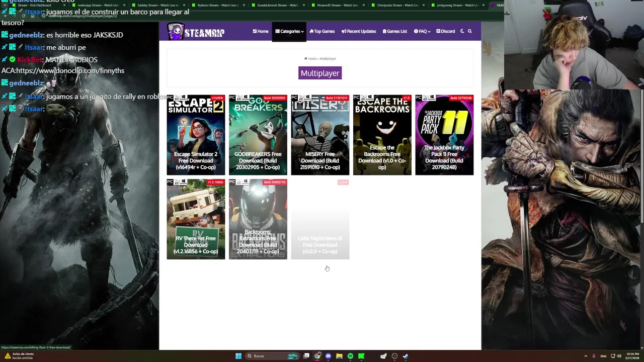The width and height of the screenshot is (644, 362).
Task: Open OBS Studio from the taskbar
Action: pyautogui.click(x=394, y=356)
